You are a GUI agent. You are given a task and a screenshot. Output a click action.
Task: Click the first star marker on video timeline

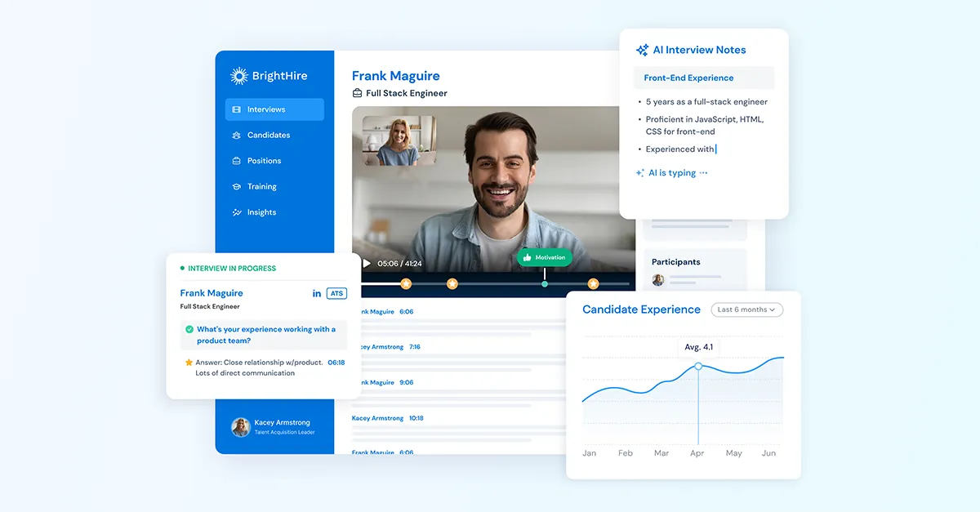click(406, 283)
